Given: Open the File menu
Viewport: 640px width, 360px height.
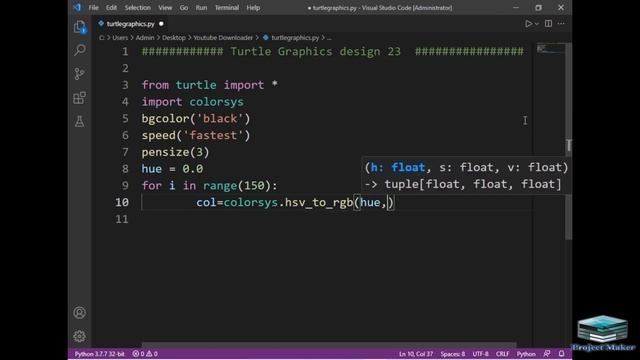Looking at the screenshot, I should (93, 8).
